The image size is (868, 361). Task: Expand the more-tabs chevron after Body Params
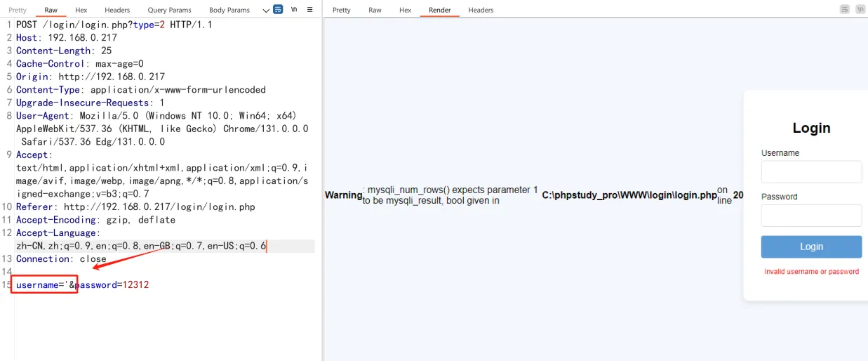[x=266, y=10]
